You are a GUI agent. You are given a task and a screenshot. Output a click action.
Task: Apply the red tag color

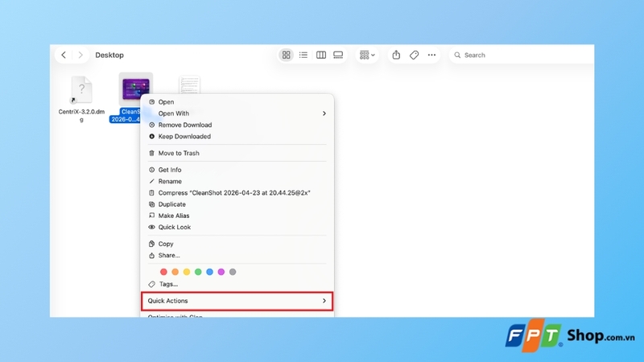click(x=163, y=272)
